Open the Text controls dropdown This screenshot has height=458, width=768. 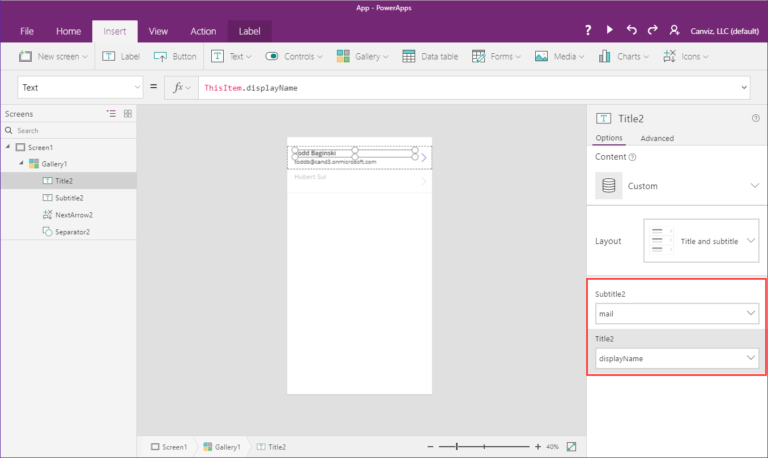pos(231,56)
